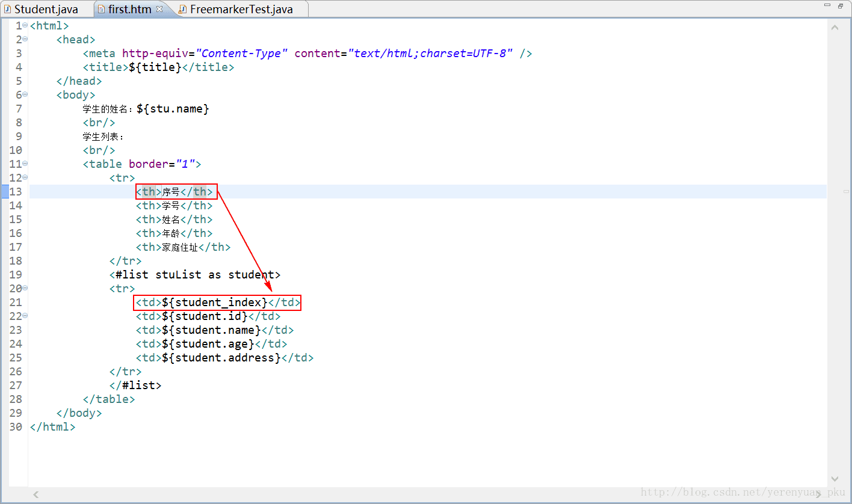This screenshot has height=504, width=852.
Task: Click the Java file icon on Student.java tab
Action: pyautogui.click(x=8, y=9)
